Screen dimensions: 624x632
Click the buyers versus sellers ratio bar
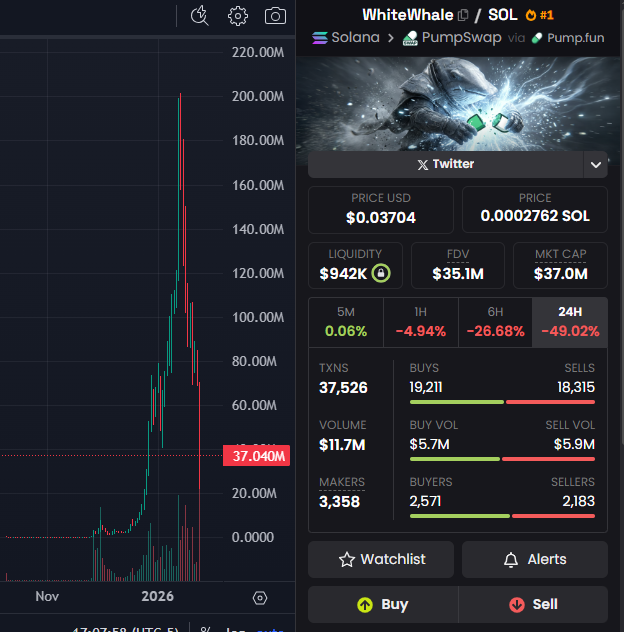coord(502,516)
